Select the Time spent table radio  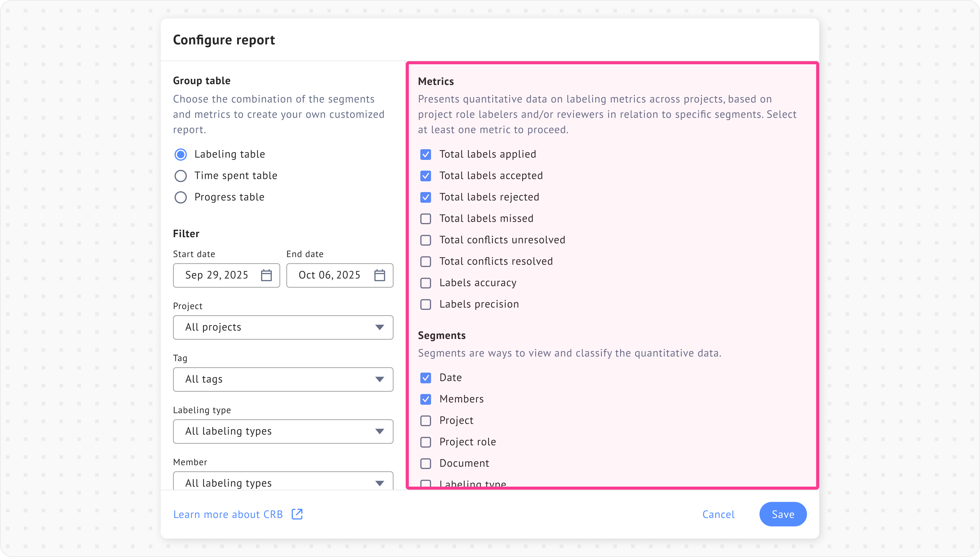(181, 176)
